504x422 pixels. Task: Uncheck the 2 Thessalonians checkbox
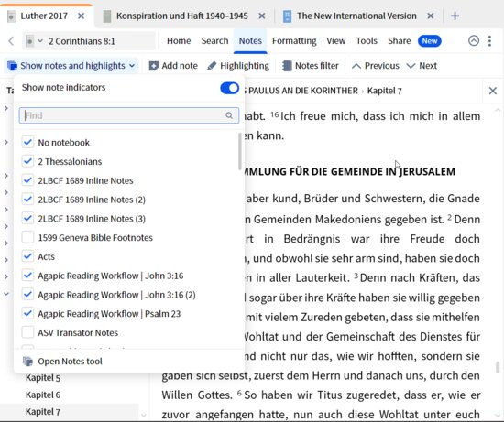(x=27, y=161)
